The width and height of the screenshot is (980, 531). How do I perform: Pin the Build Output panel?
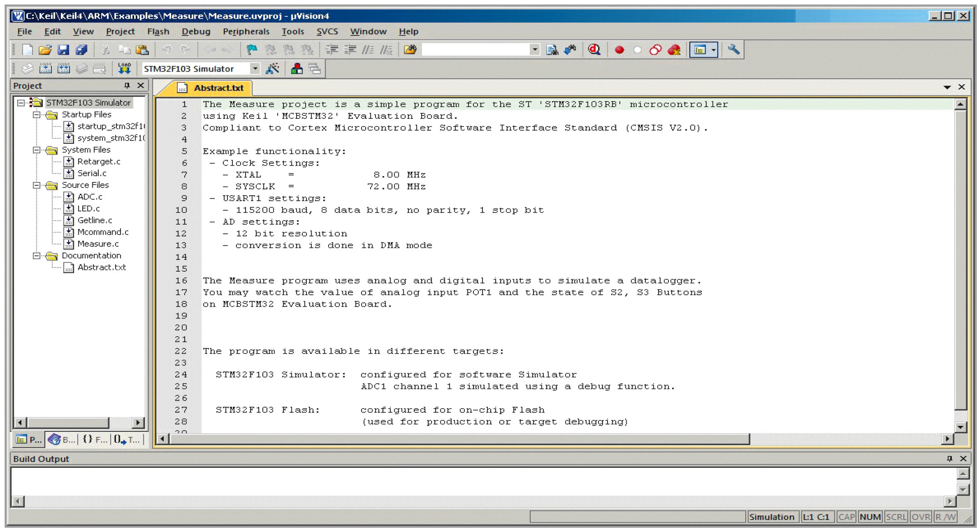click(x=950, y=459)
